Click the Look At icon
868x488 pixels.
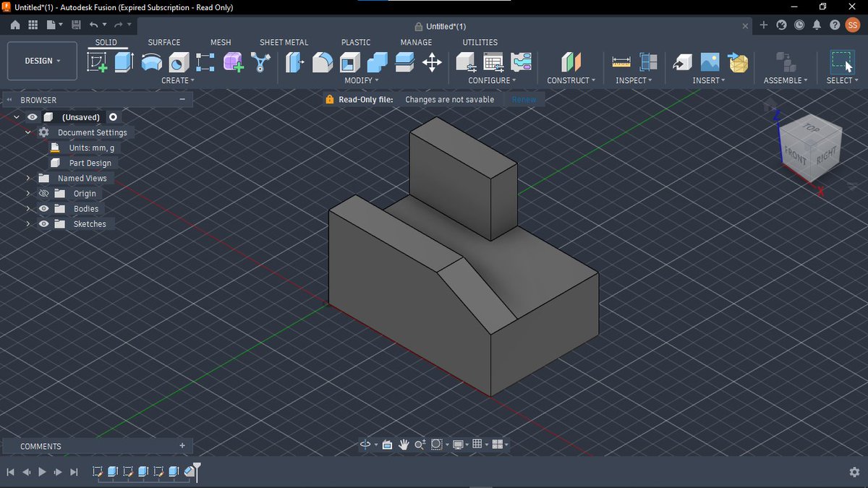click(387, 445)
